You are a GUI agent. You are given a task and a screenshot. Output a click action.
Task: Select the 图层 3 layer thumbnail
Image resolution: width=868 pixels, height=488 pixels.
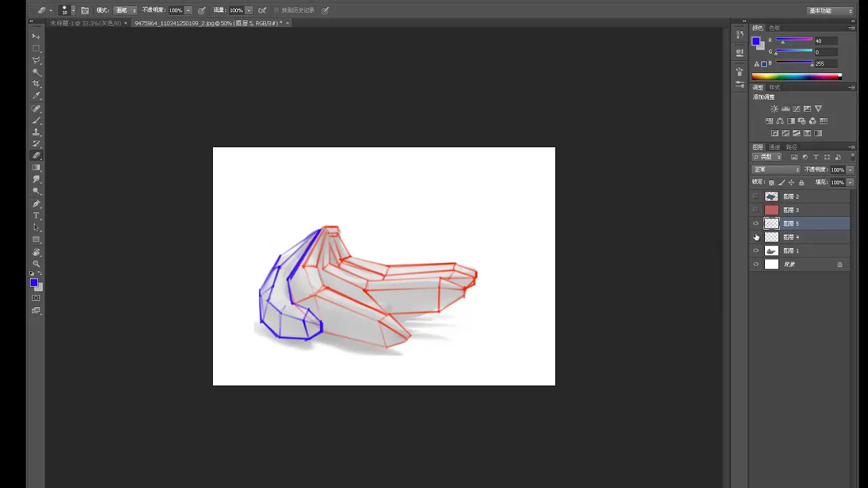point(772,210)
